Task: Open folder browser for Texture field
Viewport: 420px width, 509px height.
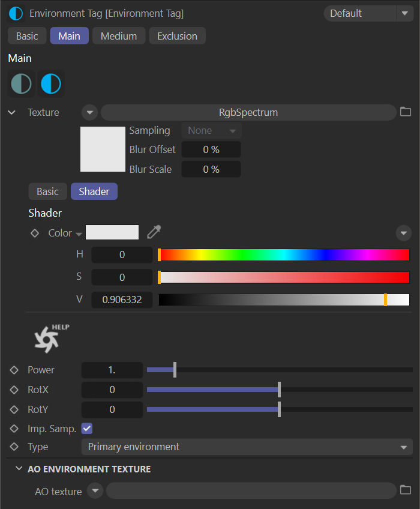Action: click(406, 112)
